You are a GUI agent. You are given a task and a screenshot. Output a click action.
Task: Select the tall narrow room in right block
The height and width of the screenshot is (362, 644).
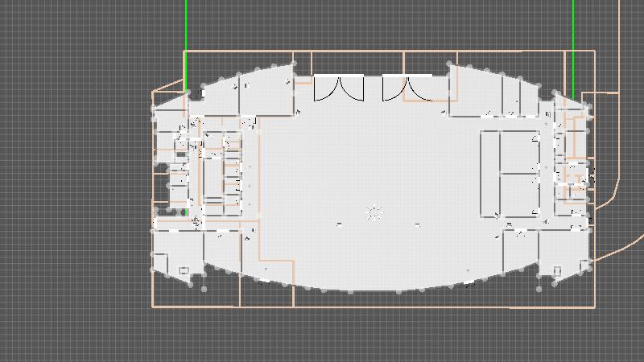click(x=489, y=173)
